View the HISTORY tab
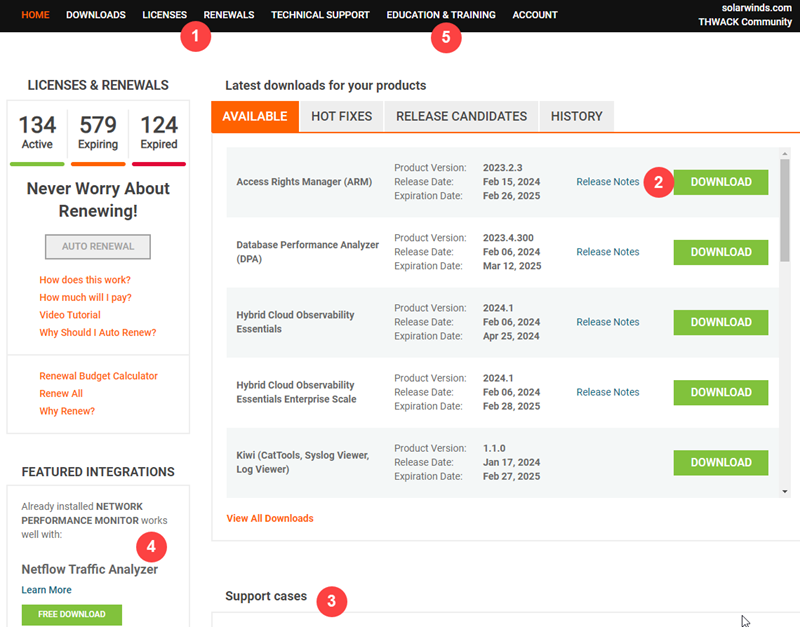This screenshot has width=800, height=627. coord(576,116)
